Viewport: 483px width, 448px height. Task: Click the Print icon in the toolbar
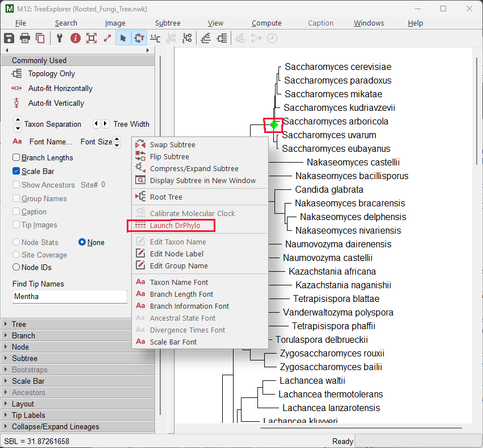tap(25, 38)
